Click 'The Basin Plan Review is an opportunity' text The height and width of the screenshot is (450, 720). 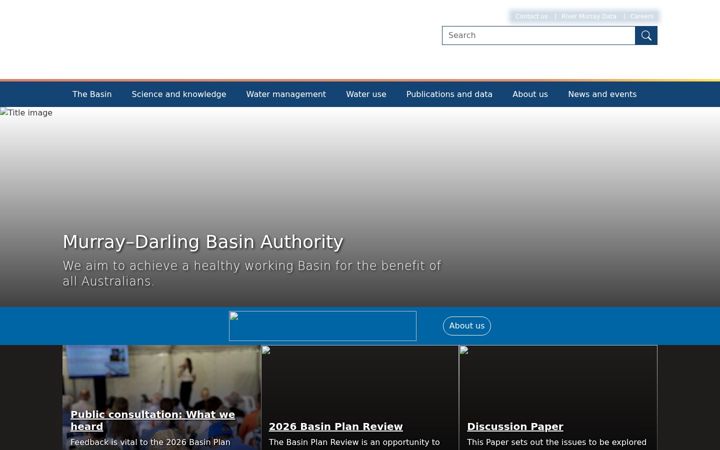354,442
